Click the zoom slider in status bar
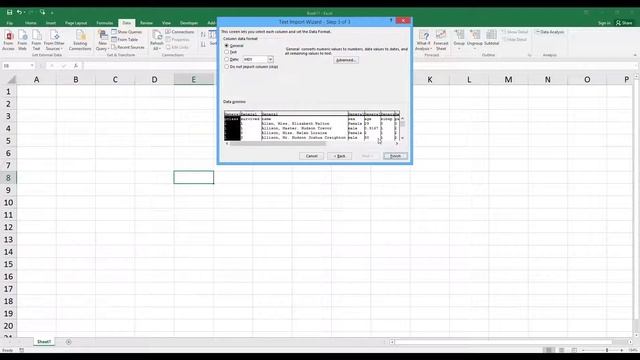 click(x=607, y=350)
